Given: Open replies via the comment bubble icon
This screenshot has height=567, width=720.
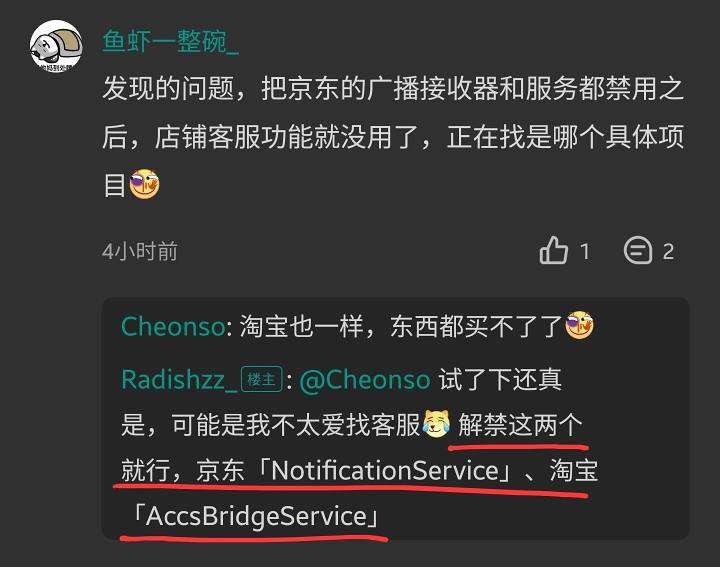Looking at the screenshot, I should tap(638, 251).
